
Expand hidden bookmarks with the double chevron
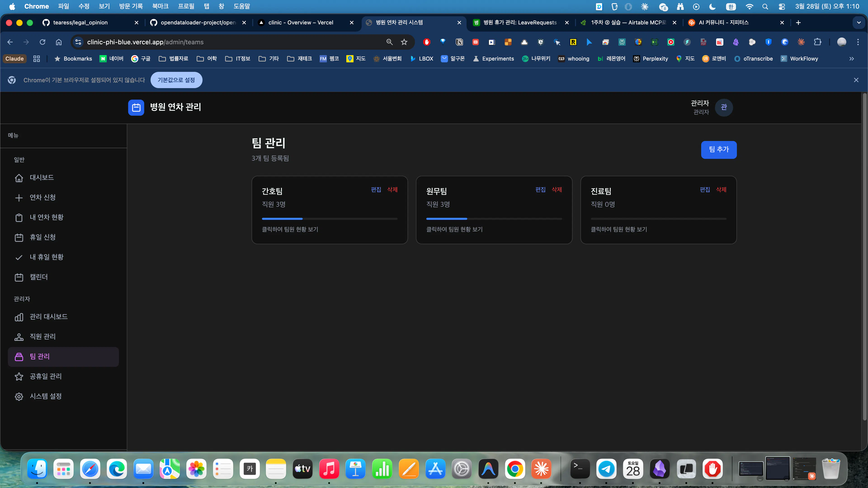click(851, 59)
